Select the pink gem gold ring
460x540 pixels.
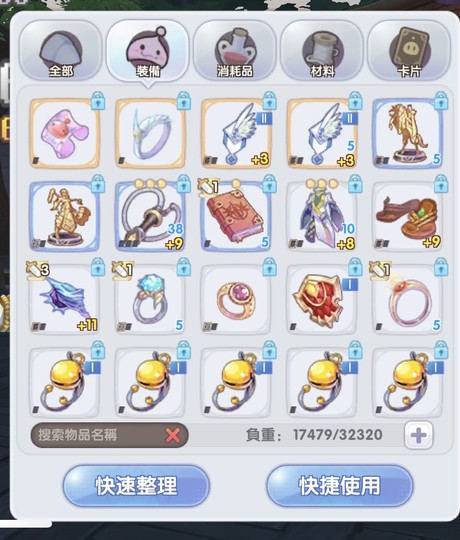[236, 299]
